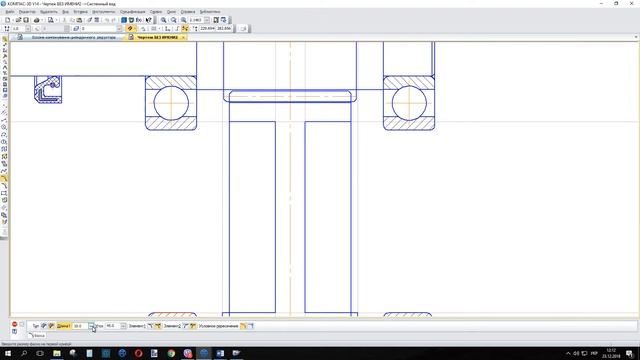
Task: Click the Open file icon
Action: click(x=18, y=20)
